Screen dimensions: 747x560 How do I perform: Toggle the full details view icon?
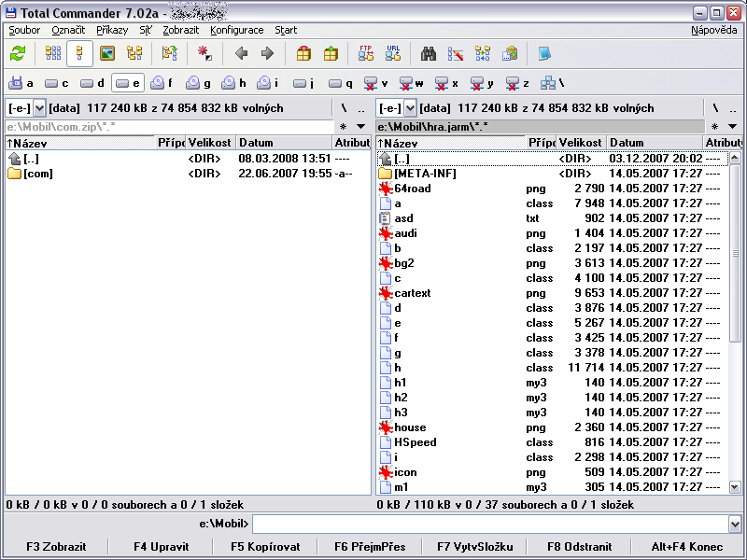(x=79, y=53)
